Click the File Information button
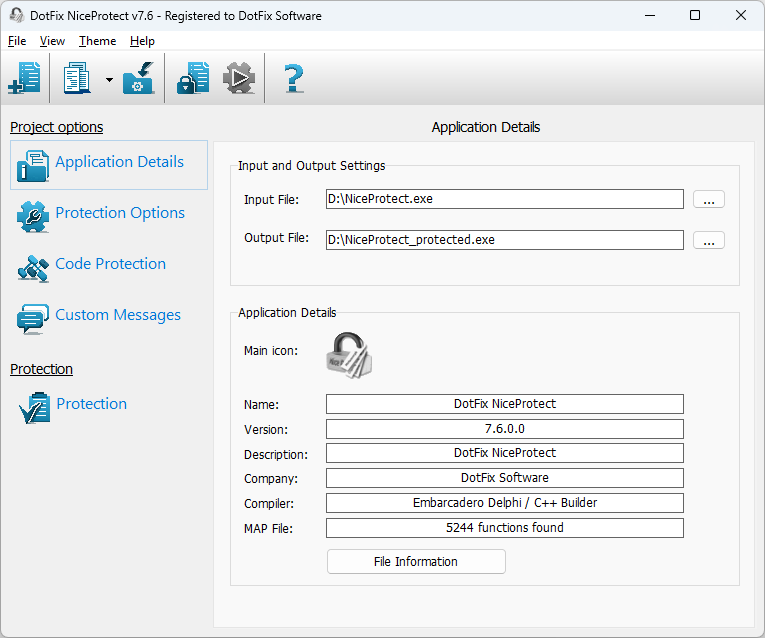 point(416,561)
